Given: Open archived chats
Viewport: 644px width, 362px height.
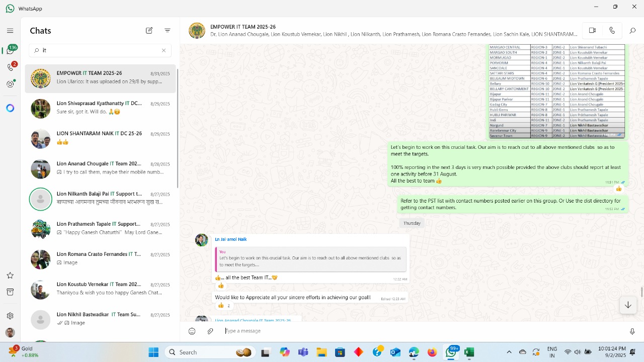Looking at the screenshot, I should [x=10, y=292].
